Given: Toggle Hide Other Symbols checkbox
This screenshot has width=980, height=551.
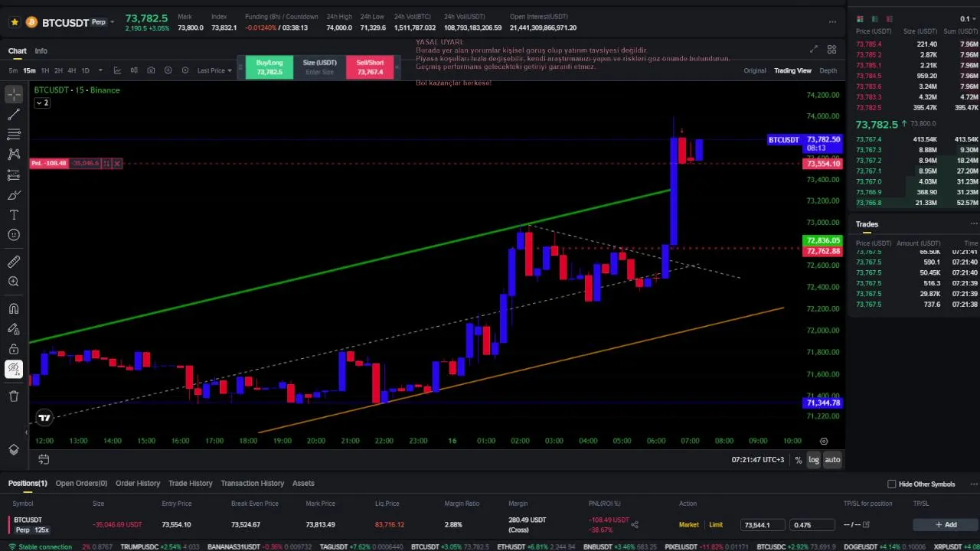Looking at the screenshot, I should tap(891, 484).
